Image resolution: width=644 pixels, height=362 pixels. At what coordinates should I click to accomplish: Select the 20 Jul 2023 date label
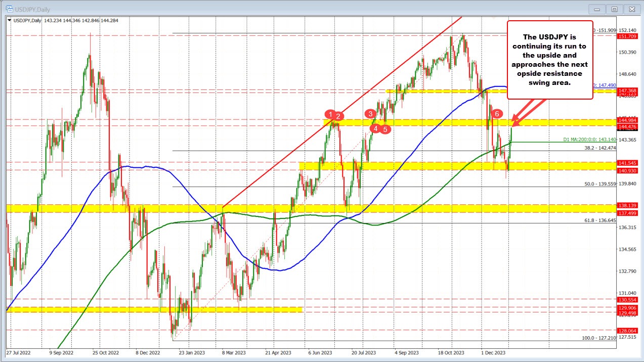(x=363, y=352)
